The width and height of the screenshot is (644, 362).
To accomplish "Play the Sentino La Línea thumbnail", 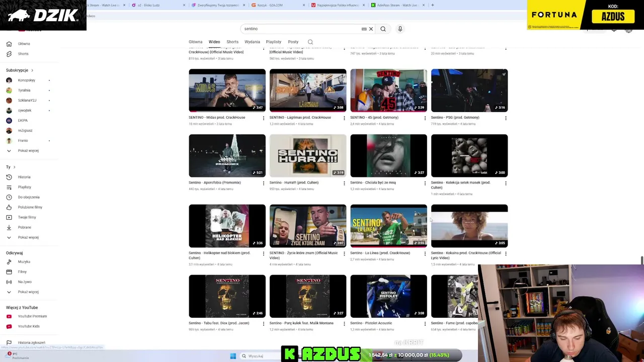I will (388, 226).
